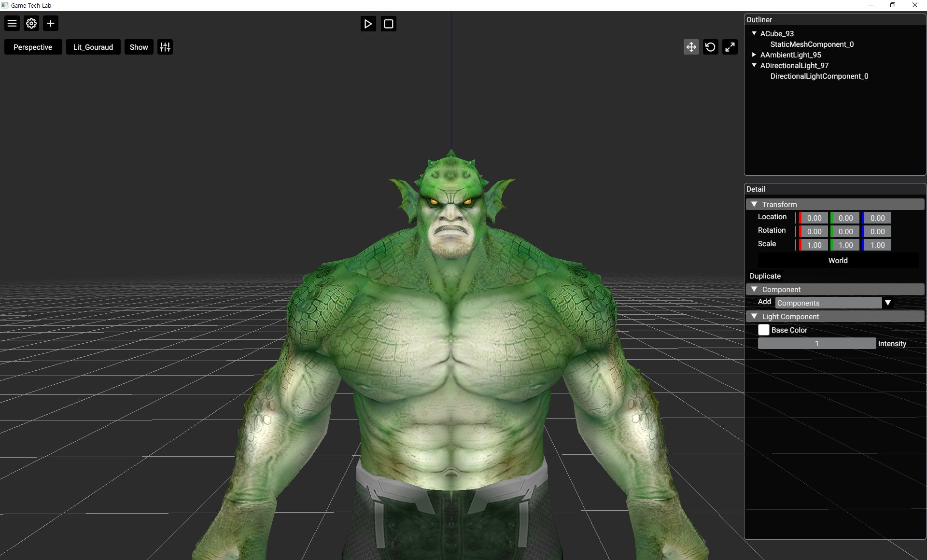Open the viewport sliders options icon
Screen dimensions: 927x560
[x=165, y=47]
